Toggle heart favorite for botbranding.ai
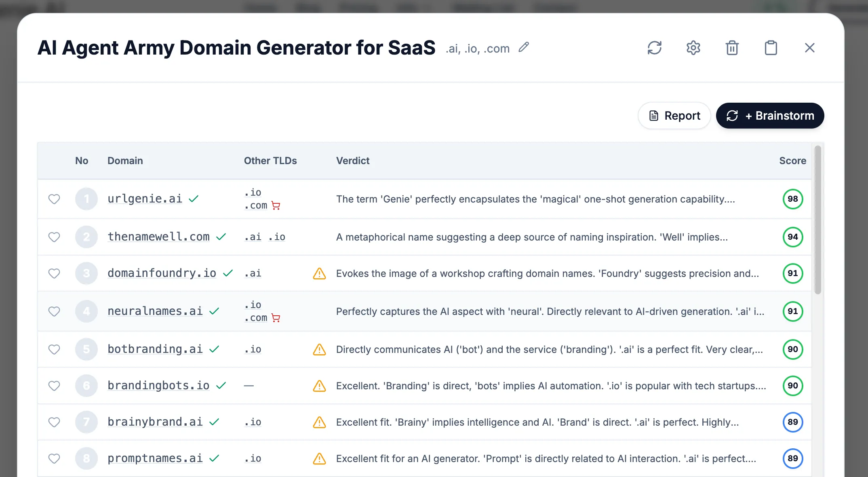The width and height of the screenshot is (868, 477). point(54,349)
